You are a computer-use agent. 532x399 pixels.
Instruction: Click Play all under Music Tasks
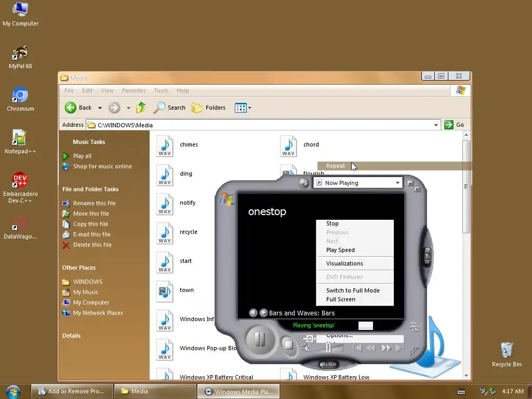[x=82, y=156]
